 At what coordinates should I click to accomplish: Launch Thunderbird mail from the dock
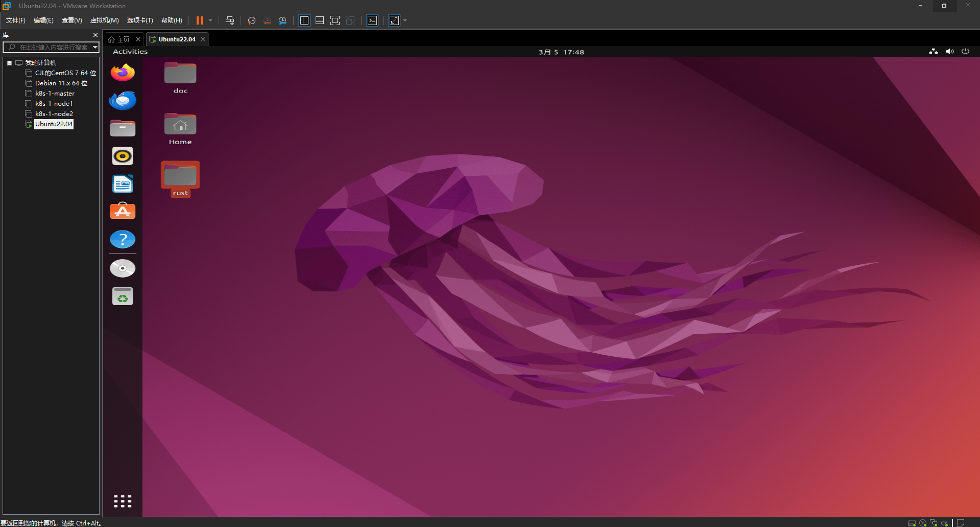click(x=123, y=100)
